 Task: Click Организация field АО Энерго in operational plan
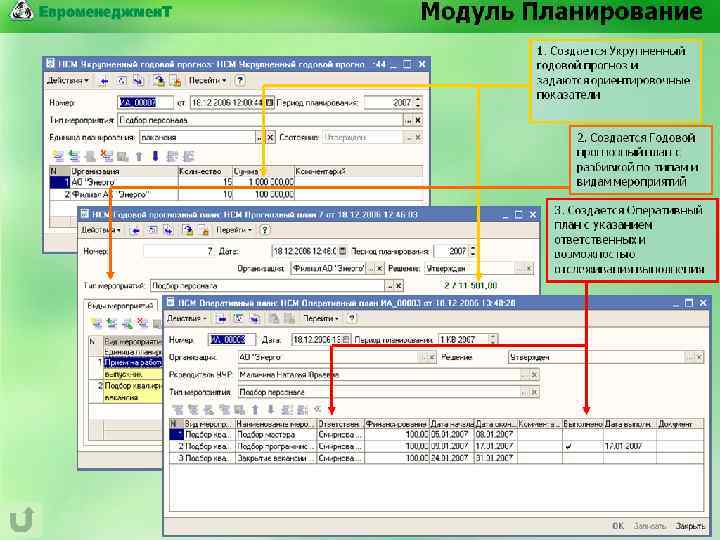(327, 357)
